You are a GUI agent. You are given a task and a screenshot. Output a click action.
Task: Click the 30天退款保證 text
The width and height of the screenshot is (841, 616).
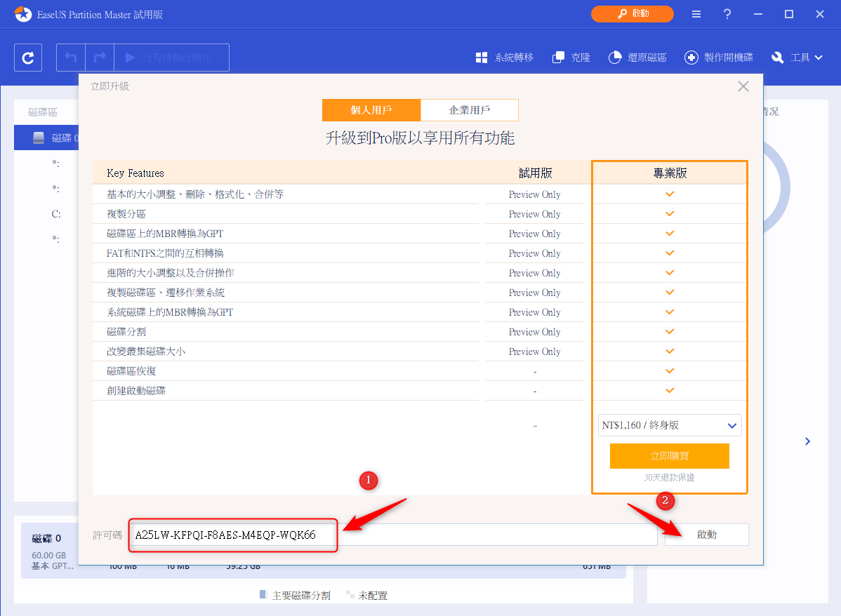670,477
